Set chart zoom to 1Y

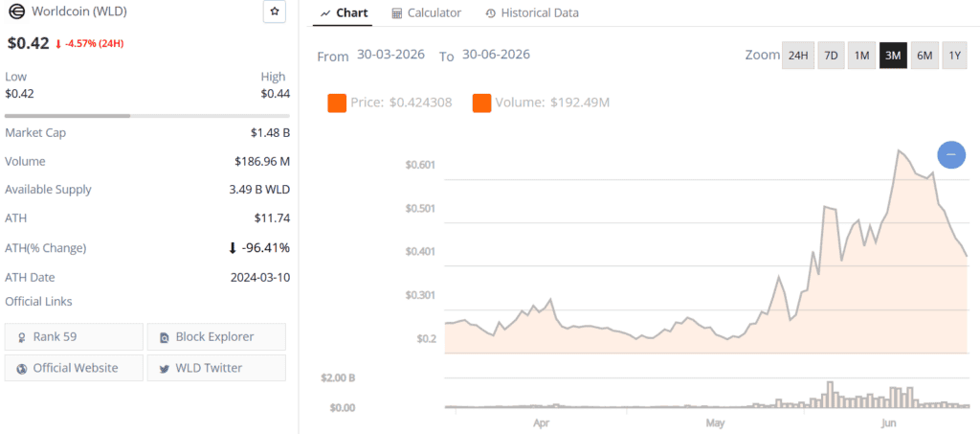coord(954,56)
